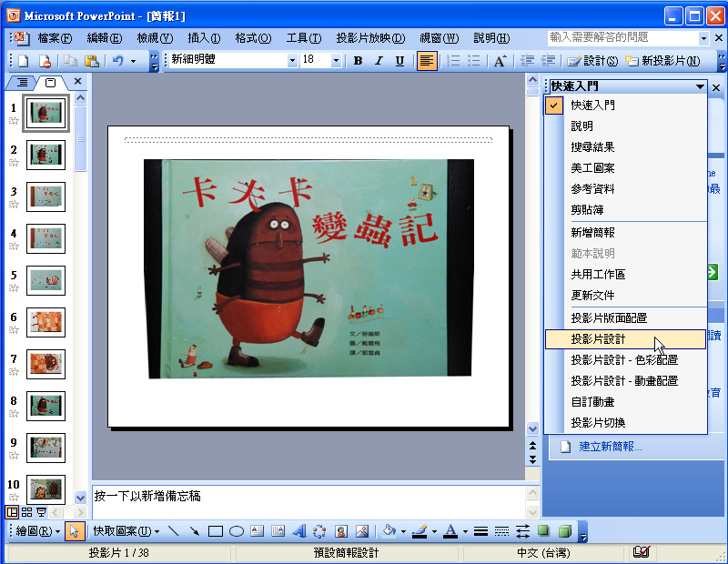The height and width of the screenshot is (564, 728).
Task: Expand the line color arrow
Action: (x=434, y=531)
